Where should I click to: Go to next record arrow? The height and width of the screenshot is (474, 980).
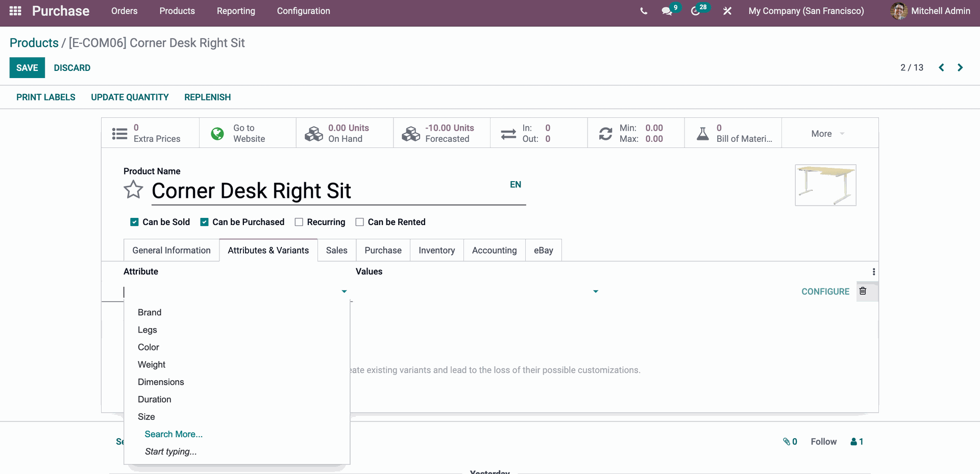click(960, 67)
